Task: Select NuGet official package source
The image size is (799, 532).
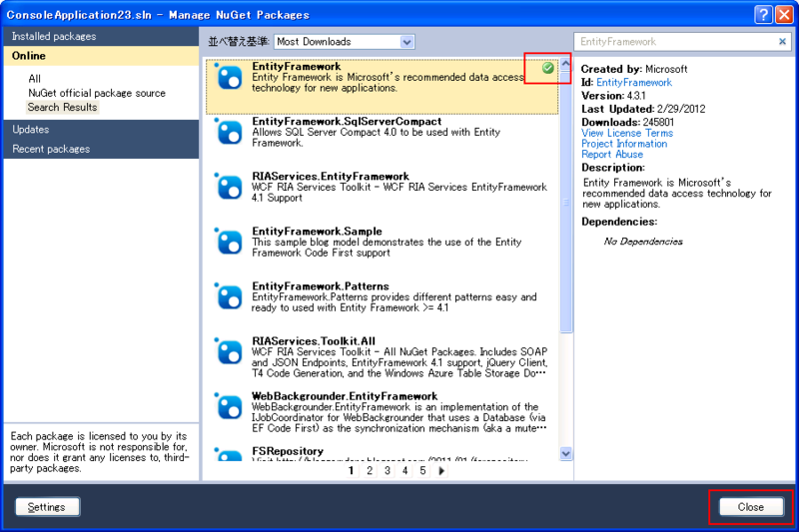Action: tap(97, 93)
